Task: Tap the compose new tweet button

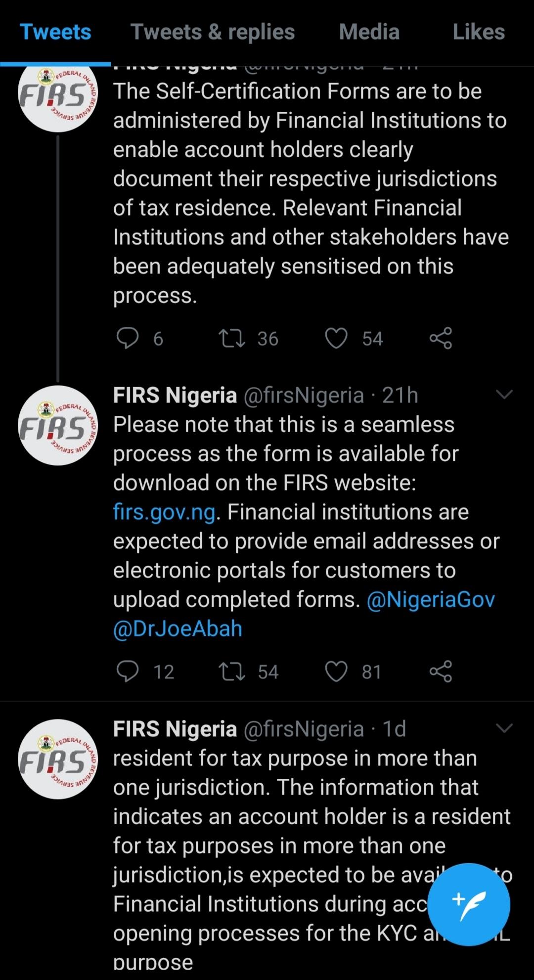Action: click(468, 904)
